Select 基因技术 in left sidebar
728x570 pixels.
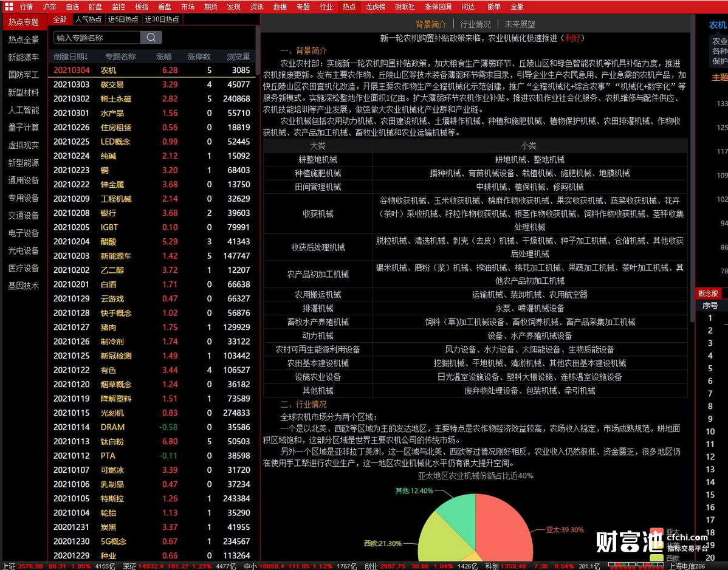[24, 286]
